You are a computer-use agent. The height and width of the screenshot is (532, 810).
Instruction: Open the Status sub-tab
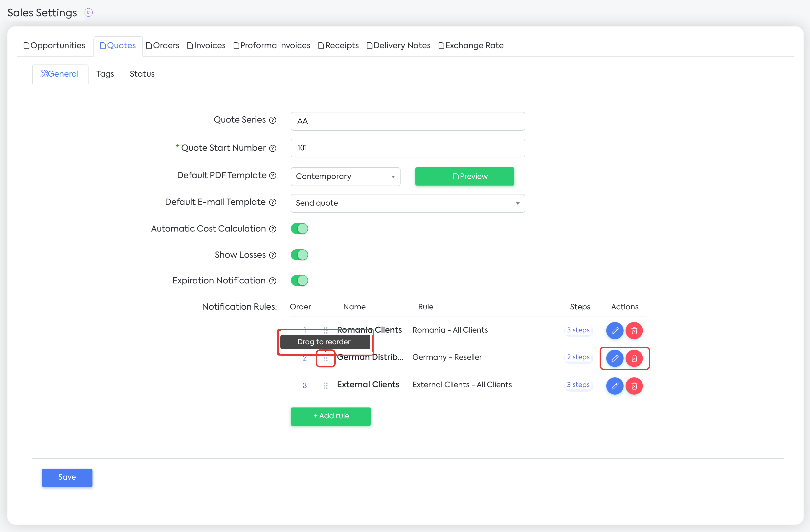(x=142, y=74)
